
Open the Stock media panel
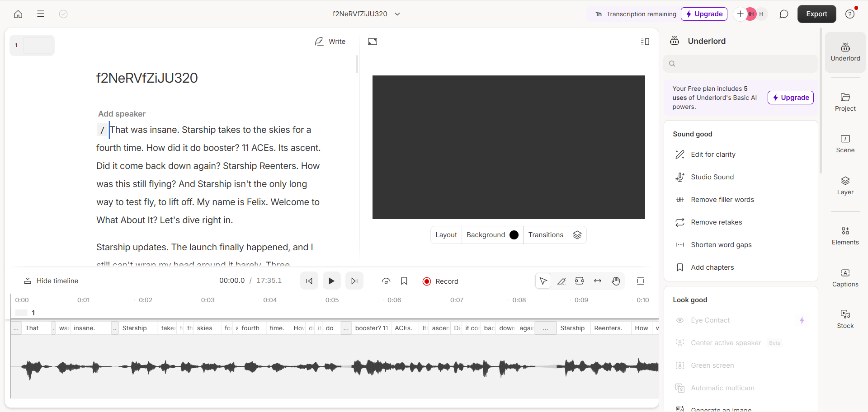(x=845, y=318)
